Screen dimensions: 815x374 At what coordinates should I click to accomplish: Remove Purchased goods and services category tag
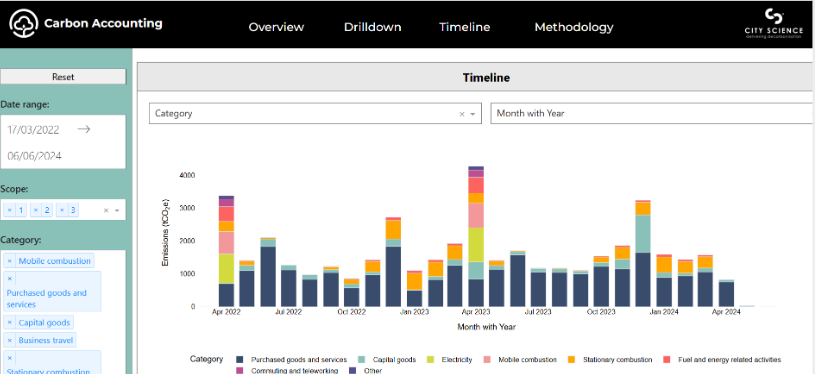[x=9, y=279]
